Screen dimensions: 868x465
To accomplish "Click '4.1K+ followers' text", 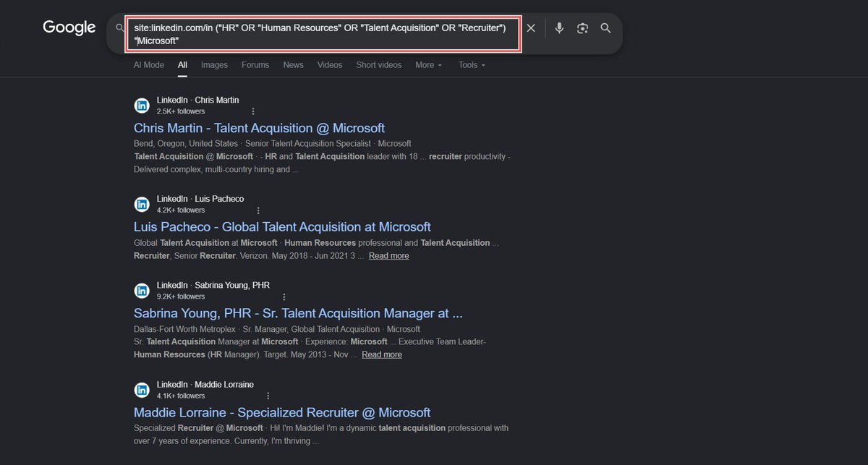I will pyautogui.click(x=181, y=396).
